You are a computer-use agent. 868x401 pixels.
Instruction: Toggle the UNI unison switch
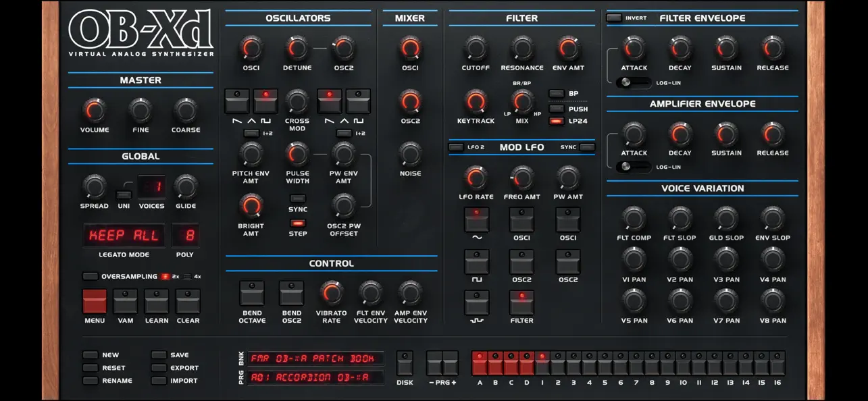coord(123,194)
